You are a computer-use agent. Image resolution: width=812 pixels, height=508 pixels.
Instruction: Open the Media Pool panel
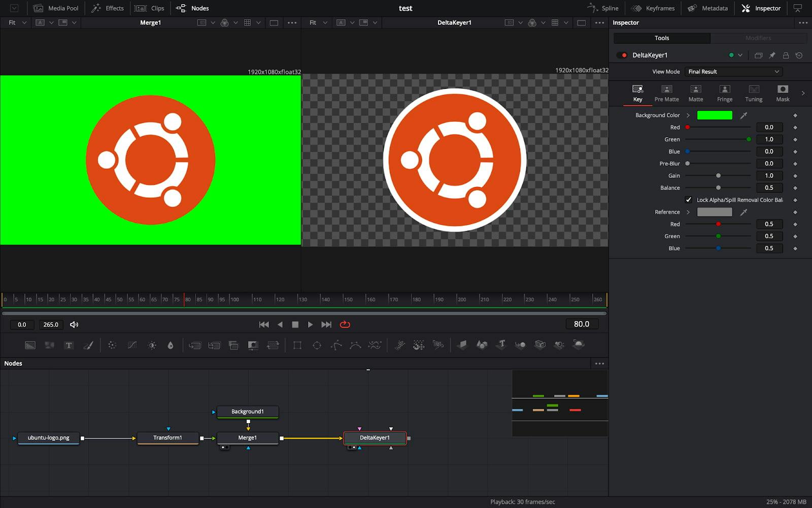[56, 8]
